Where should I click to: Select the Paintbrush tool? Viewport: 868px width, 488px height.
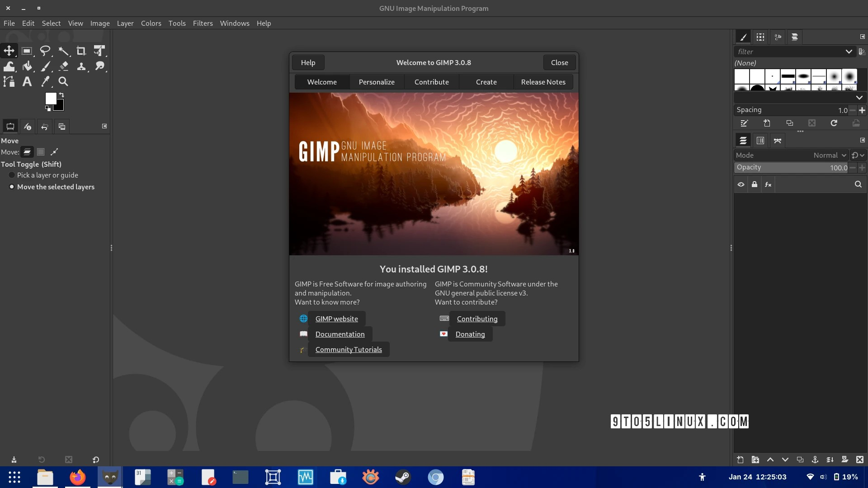46,66
